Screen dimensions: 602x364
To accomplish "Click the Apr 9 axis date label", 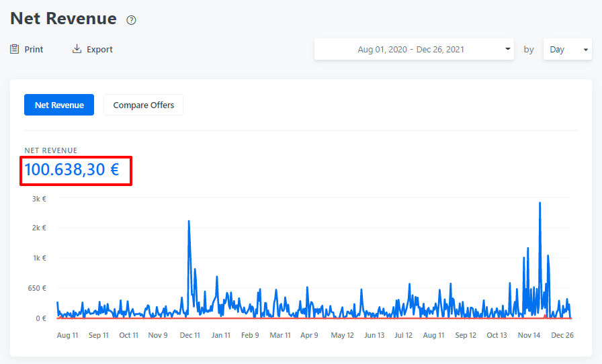I will click(310, 335).
